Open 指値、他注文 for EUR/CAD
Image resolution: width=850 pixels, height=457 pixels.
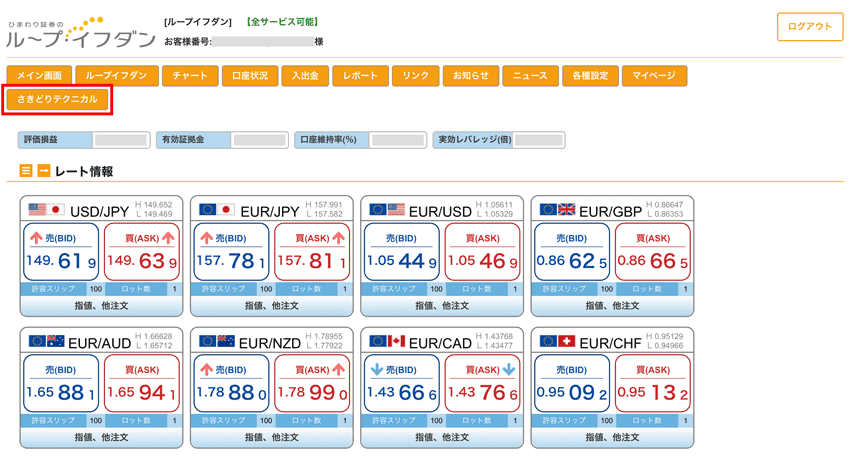pos(442,437)
